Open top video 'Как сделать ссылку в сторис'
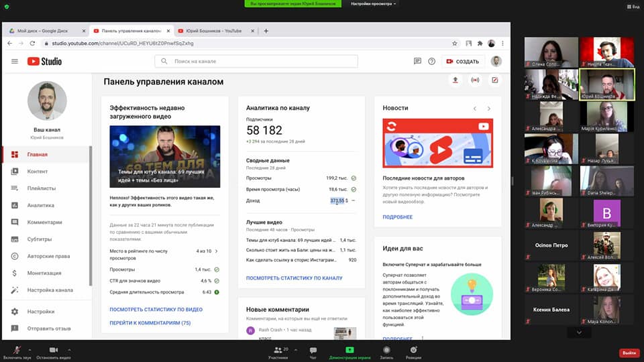Screen dimensions: 644x362 coord(291,260)
